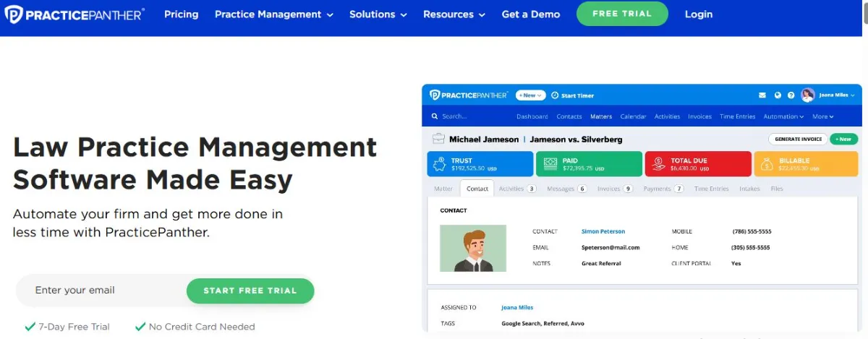The height and width of the screenshot is (339, 868).
Task: Click the PracticePanther logo in the header
Action: (75, 14)
